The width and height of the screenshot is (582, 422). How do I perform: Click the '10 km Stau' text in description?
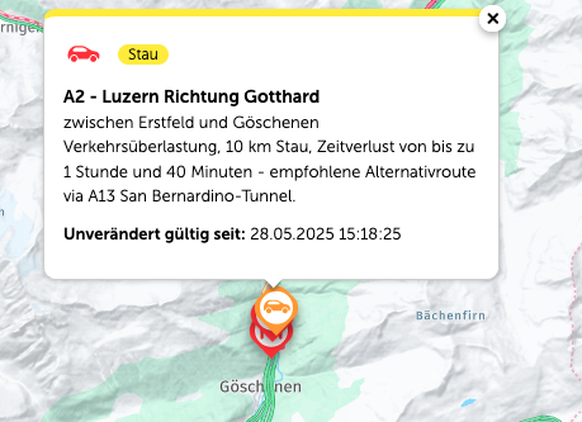(x=267, y=147)
